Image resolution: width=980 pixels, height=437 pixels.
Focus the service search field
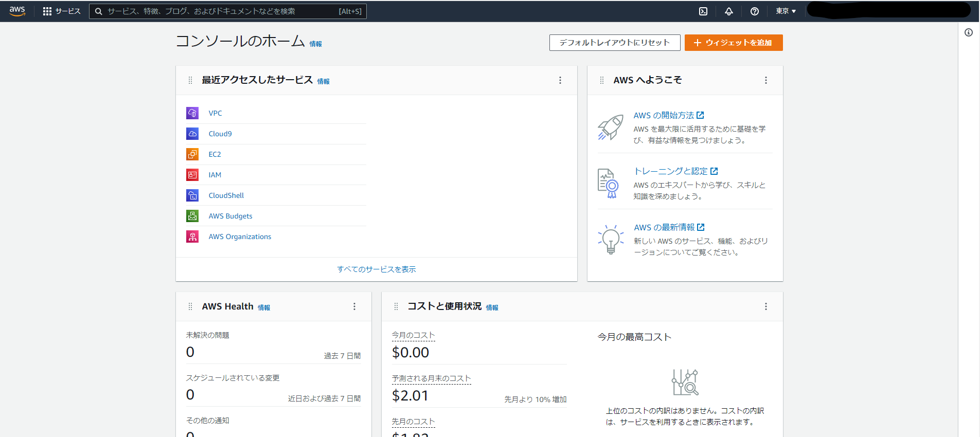pyautogui.click(x=228, y=11)
